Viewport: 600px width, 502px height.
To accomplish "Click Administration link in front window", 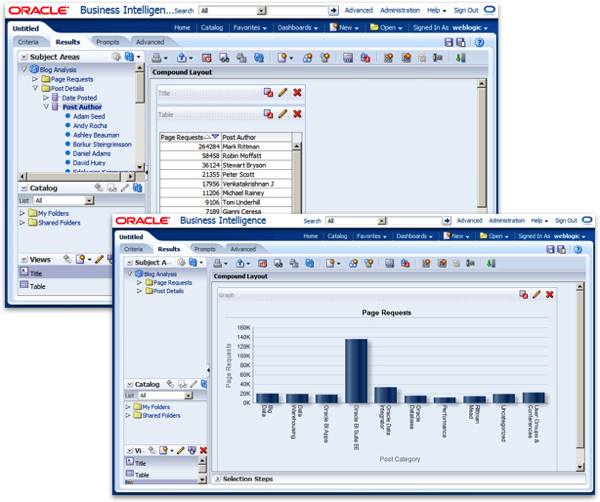I will (507, 221).
